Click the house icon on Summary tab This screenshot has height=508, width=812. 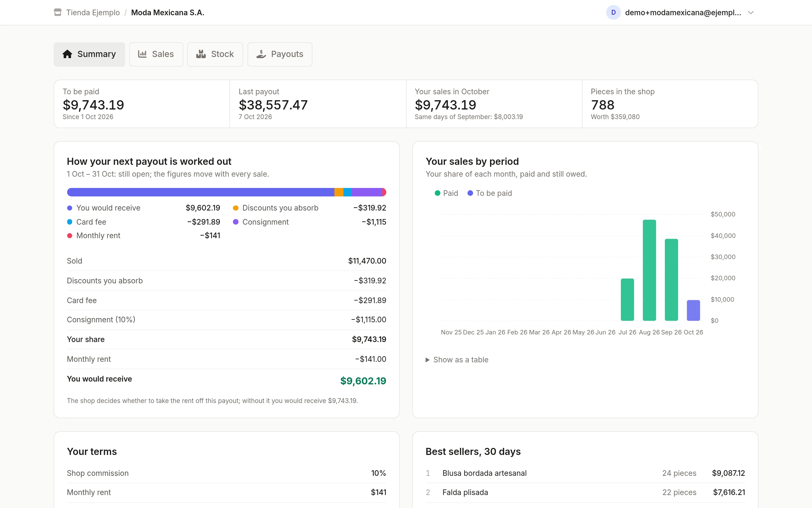pos(67,54)
